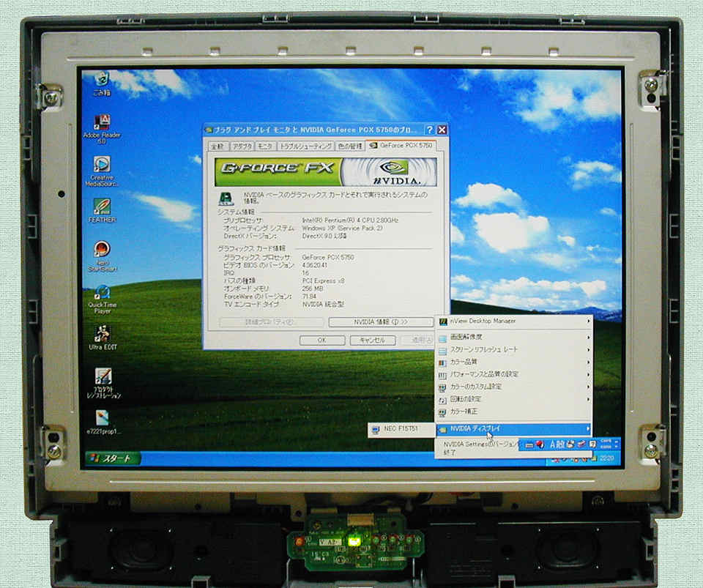Click the '71.84' ForceWare version value
Image resolution: width=703 pixels, height=588 pixels.
(309, 297)
